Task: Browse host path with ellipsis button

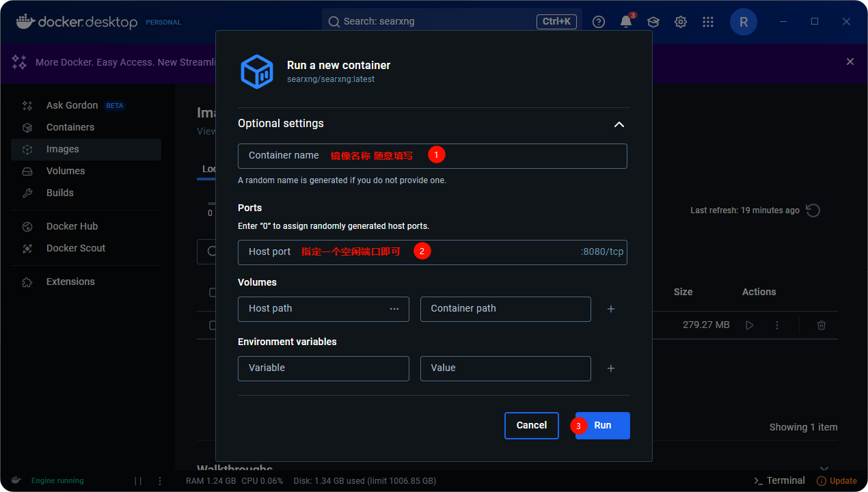Action: click(x=394, y=309)
